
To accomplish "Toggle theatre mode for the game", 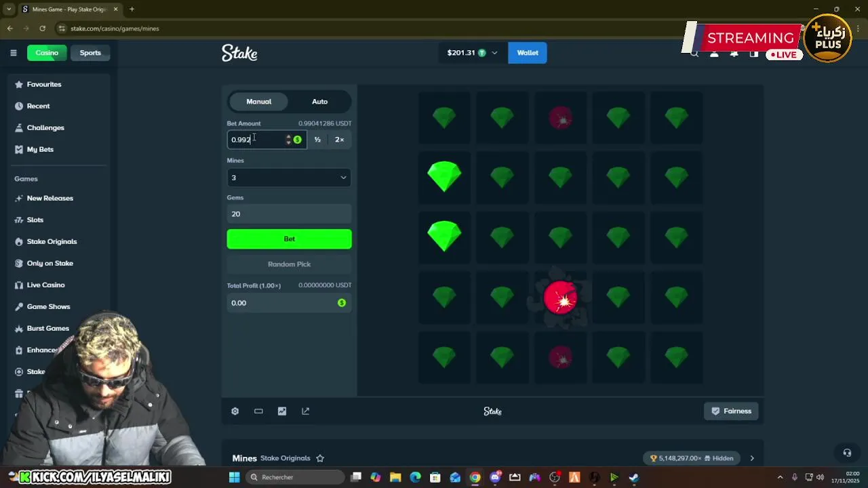I will tap(258, 411).
